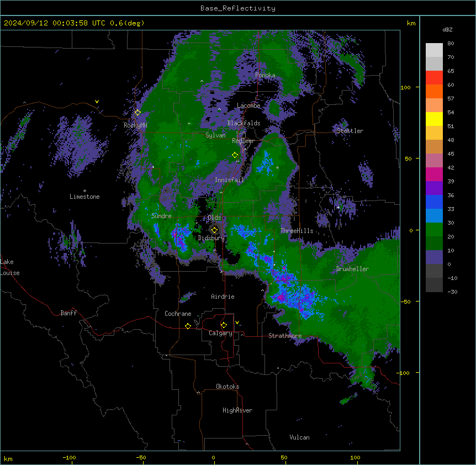Select the Limestone label
The image size is (476, 465).
coord(84,197)
